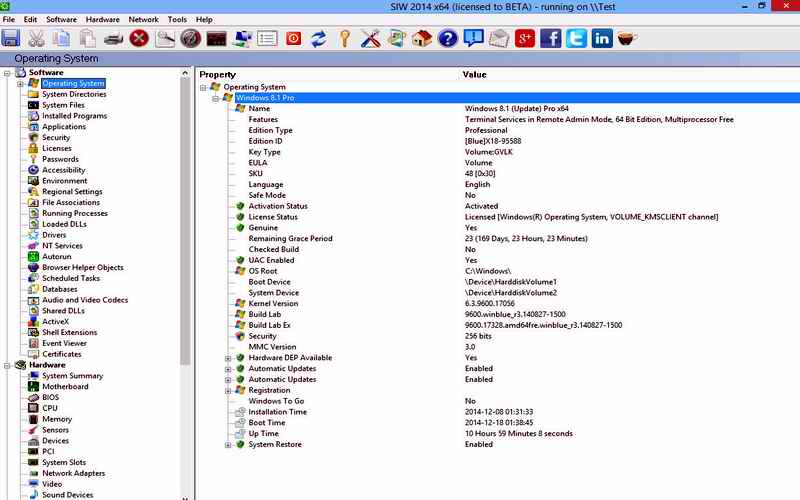Click the Save floppy disk toolbar icon
The image size is (800, 500).
click(x=12, y=39)
